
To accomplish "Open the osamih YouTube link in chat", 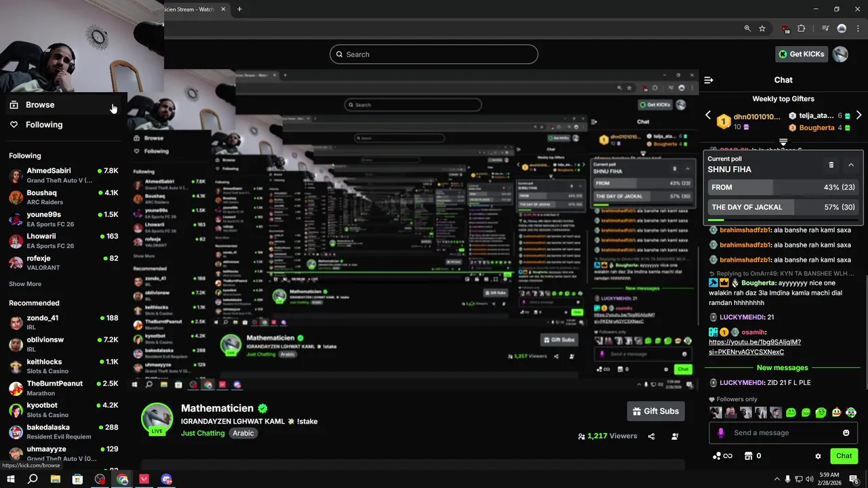I will (755, 347).
